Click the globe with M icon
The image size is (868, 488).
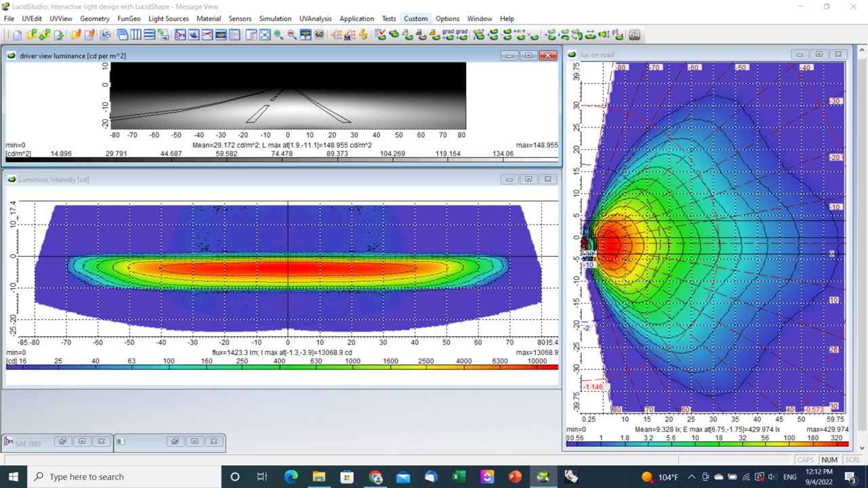coord(349,35)
